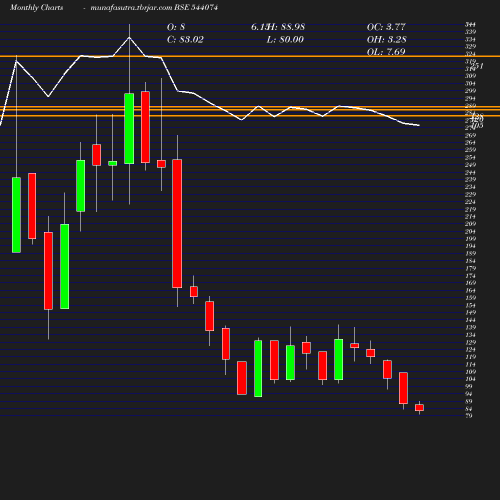Select the "C: 83.02" close value

(x=185, y=39)
